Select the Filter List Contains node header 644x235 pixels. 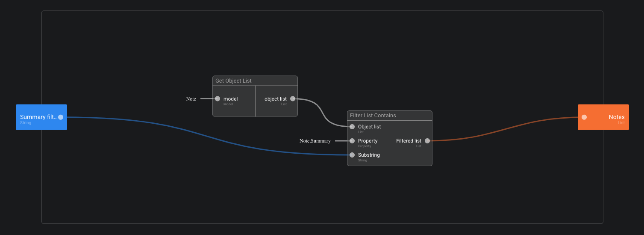click(x=389, y=116)
